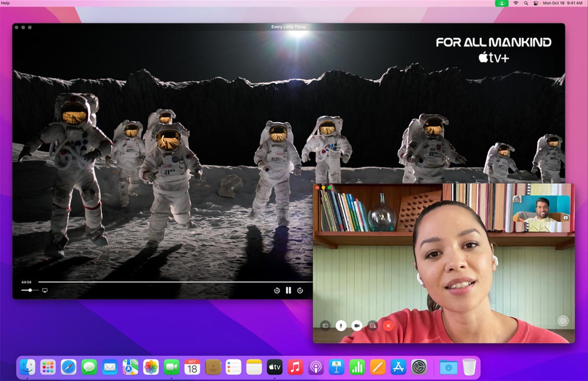The width and height of the screenshot is (588, 381).
Task: Take a Live Photo in FaceTime
Action: coord(563,321)
